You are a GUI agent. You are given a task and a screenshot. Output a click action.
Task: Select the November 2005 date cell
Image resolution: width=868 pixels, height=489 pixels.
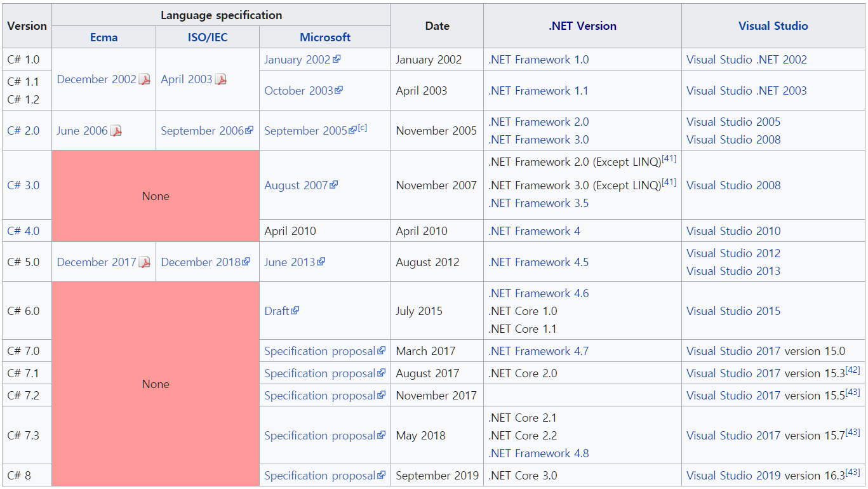(x=436, y=131)
